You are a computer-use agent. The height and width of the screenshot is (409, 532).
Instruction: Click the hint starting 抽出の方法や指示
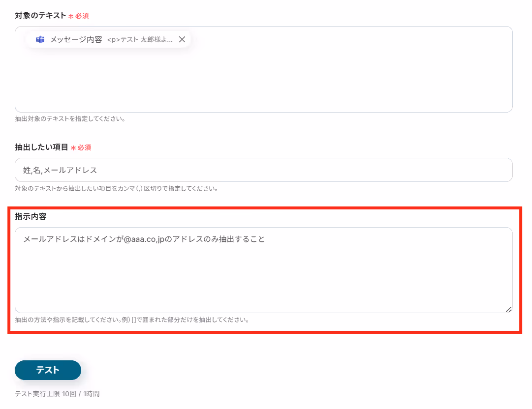click(132, 320)
